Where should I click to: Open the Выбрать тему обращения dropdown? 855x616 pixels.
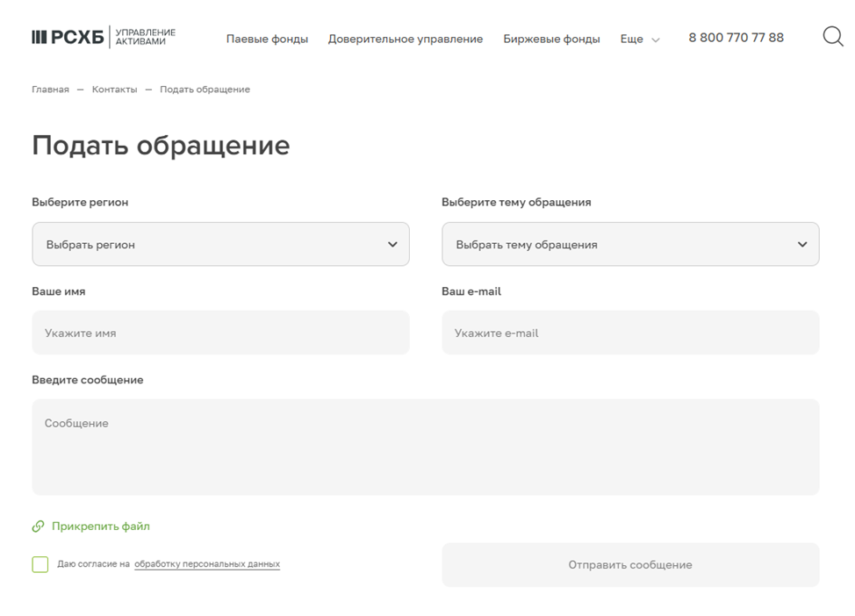pyautogui.click(x=629, y=245)
